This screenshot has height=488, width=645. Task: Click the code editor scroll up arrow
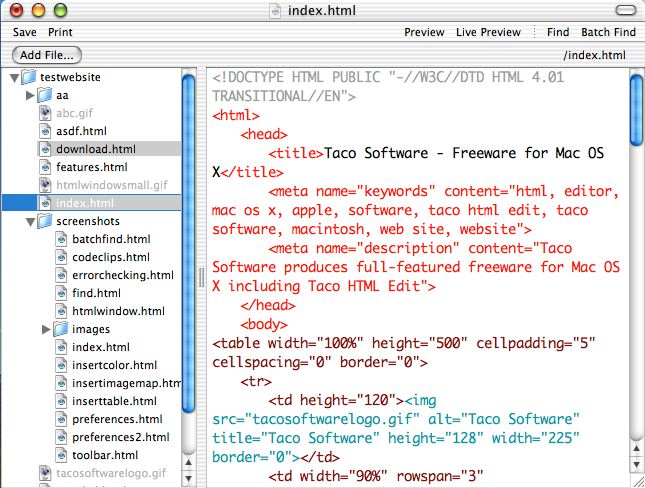(636, 448)
